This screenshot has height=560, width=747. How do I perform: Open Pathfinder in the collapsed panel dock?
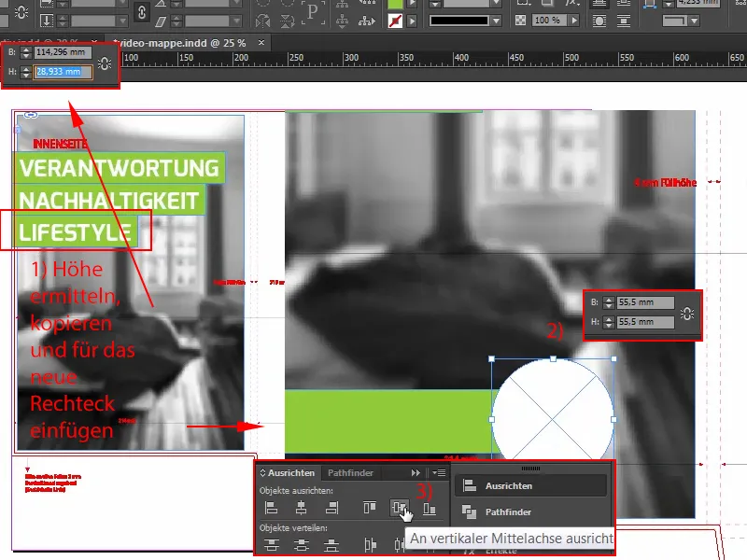click(x=530, y=511)
